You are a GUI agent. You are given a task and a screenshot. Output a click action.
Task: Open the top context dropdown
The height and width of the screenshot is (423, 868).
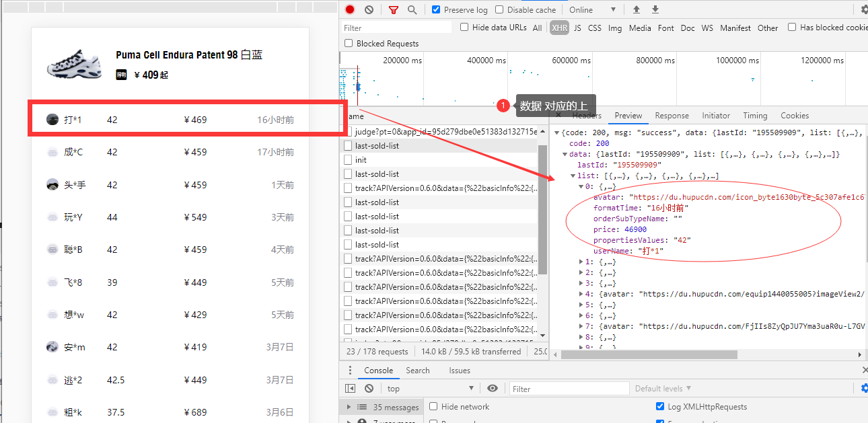430,389
